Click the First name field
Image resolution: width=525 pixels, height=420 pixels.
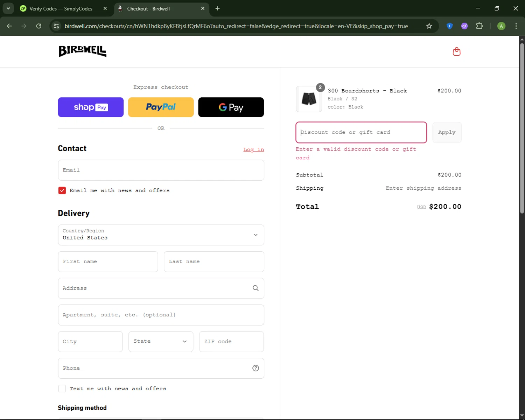(x=108, y=261)
